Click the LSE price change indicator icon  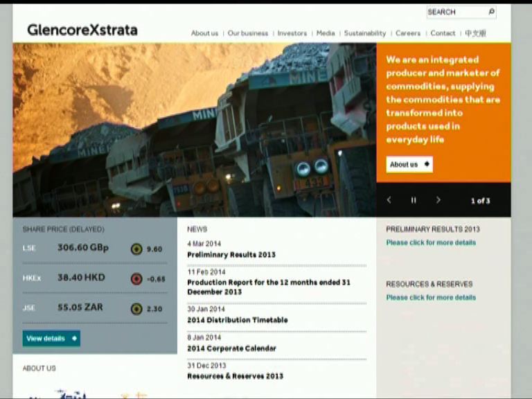click(136, 249)
